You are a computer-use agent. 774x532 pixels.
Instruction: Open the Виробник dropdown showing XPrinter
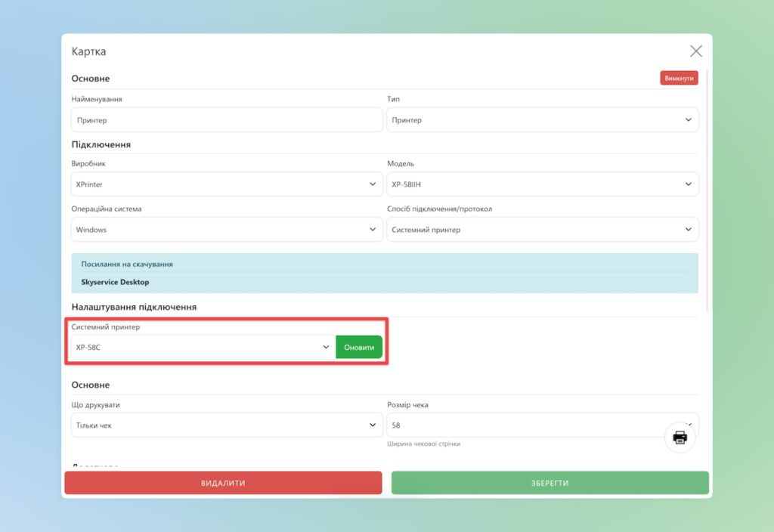tap(226, 184)
